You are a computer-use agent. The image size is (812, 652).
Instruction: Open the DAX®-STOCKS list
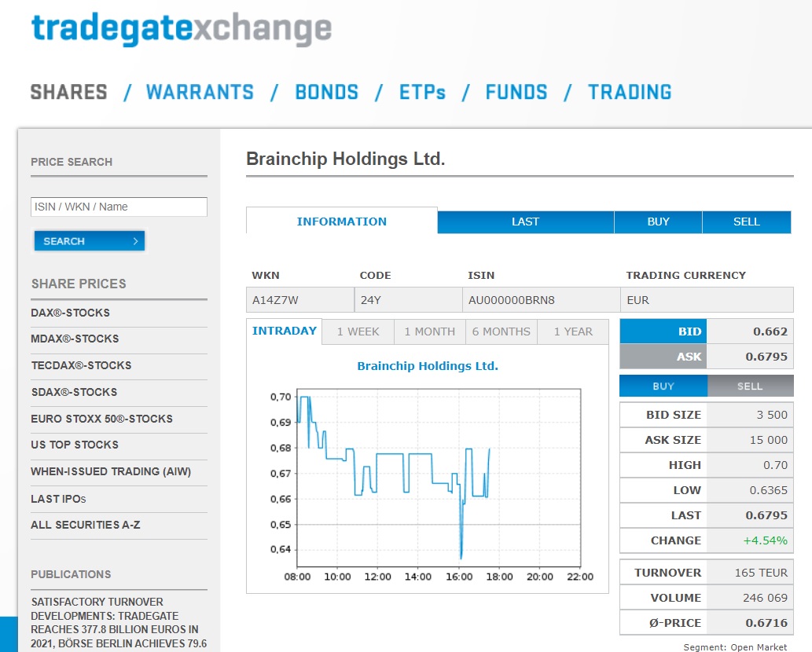tap(71, 313)
